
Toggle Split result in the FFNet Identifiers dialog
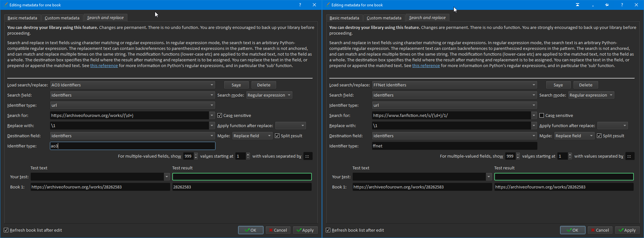(x=599, y=136)
